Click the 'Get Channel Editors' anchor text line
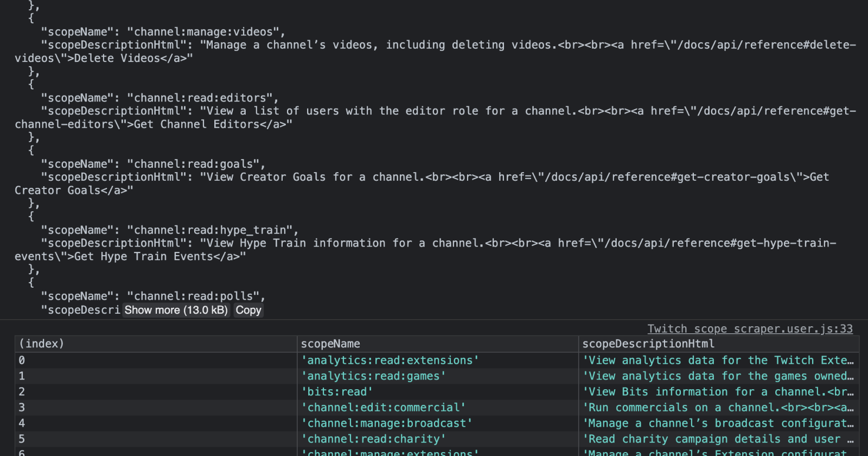Image resolution: width=868 pixels, height=456 pixels. (x=154, y=124)
